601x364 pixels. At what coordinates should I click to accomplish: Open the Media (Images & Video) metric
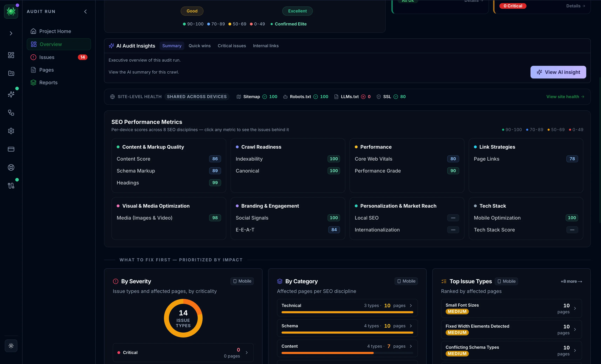(x=169, y=218)
